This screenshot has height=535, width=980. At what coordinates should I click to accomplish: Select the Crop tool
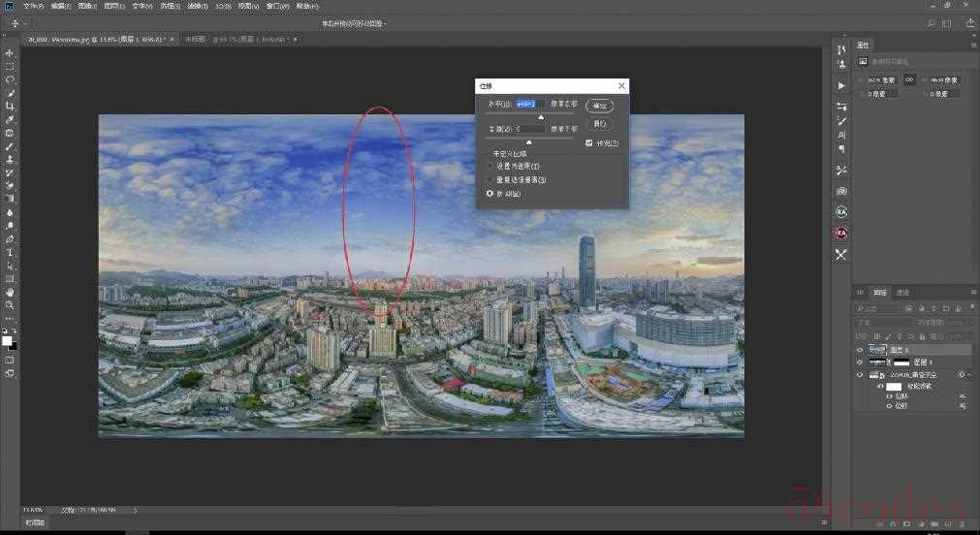pos(10,107)
